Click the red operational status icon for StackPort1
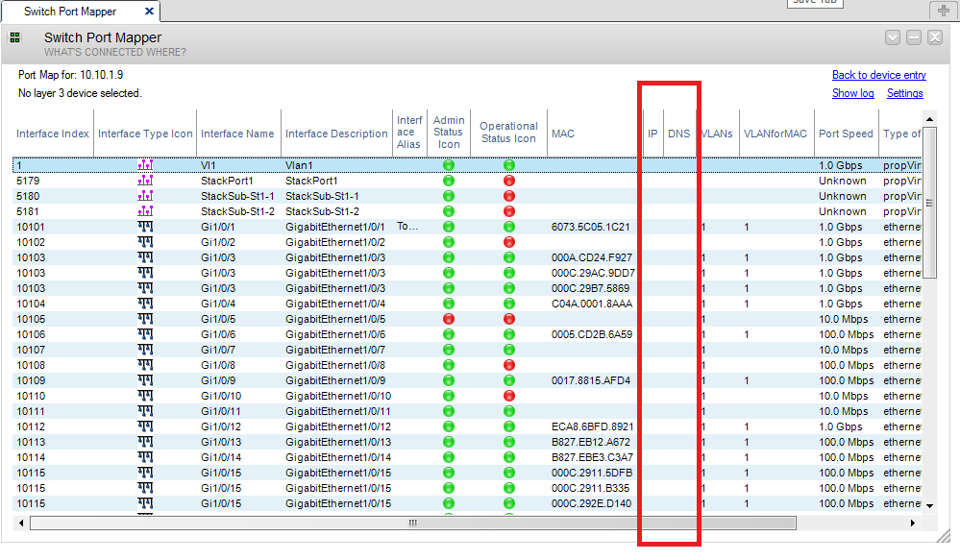Image resolution: width=960 pixels, height=560 pixels. pyautogui.click(x=508, y=181)
